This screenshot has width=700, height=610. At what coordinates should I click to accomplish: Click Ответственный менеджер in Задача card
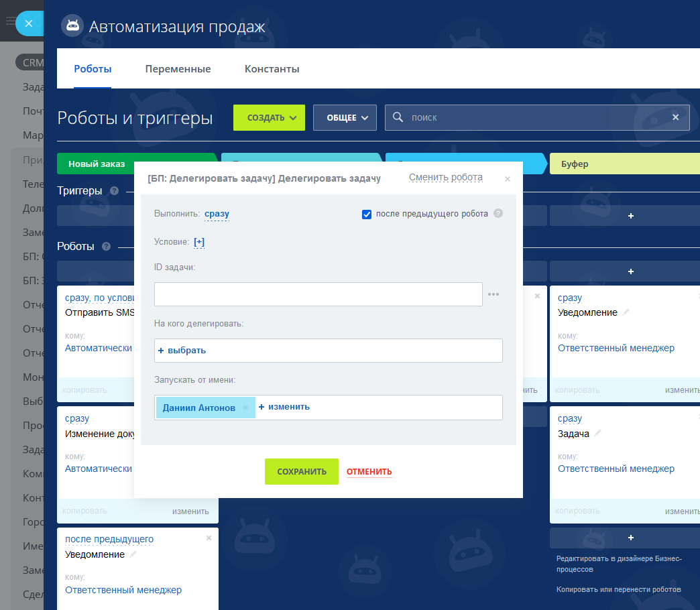(x=616, y=469)
